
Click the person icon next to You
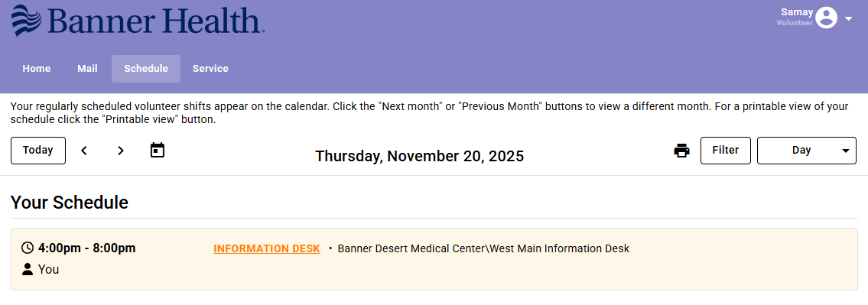27,270
